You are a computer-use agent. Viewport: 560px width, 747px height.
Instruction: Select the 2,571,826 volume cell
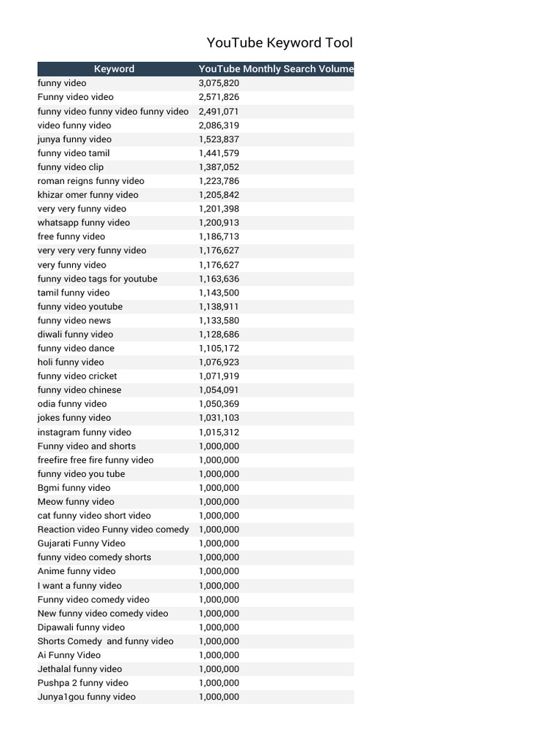click(219, 97)
